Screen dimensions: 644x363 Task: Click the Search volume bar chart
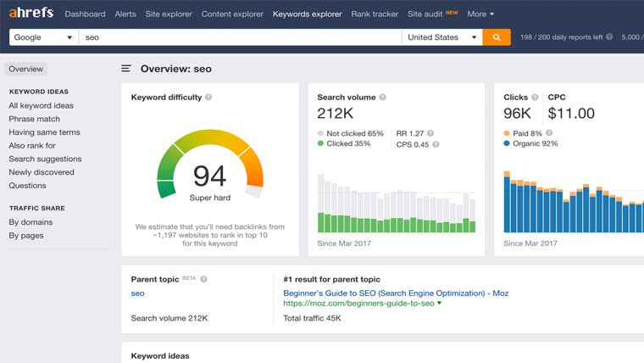[397, 203]
